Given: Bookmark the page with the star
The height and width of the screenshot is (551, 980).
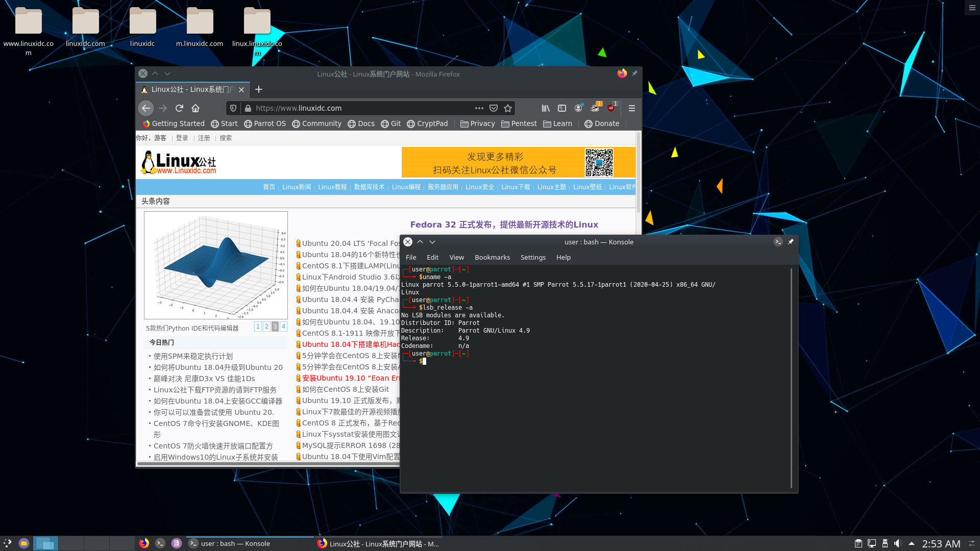Looking at the screenshot, I should (508, 108).
